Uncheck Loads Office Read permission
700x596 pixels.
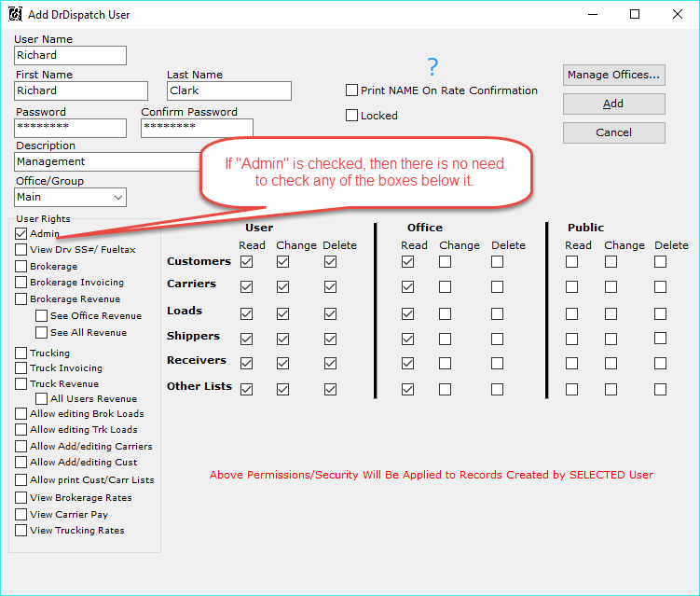(407, 314)
